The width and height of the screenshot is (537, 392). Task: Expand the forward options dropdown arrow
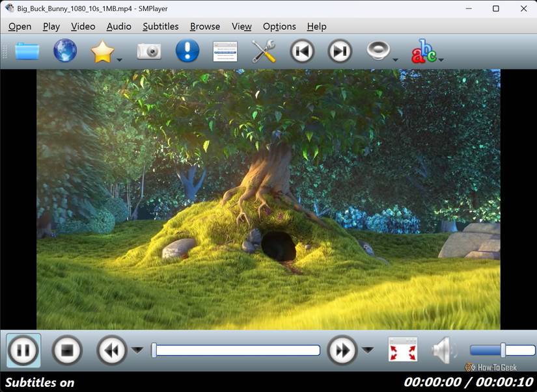point(368,350)
